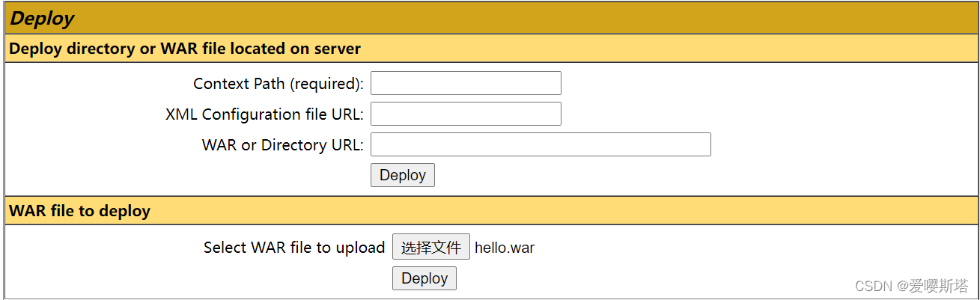This screenshot has height=300, width=980.
Task: Click the 'WAR file to deploy' heading
Action: pos(80,211)
